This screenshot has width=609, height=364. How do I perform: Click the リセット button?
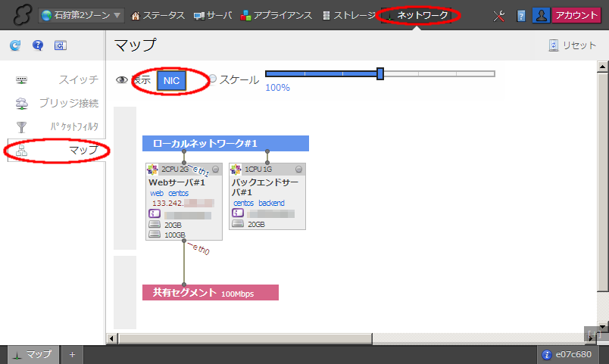pos(573,45)
